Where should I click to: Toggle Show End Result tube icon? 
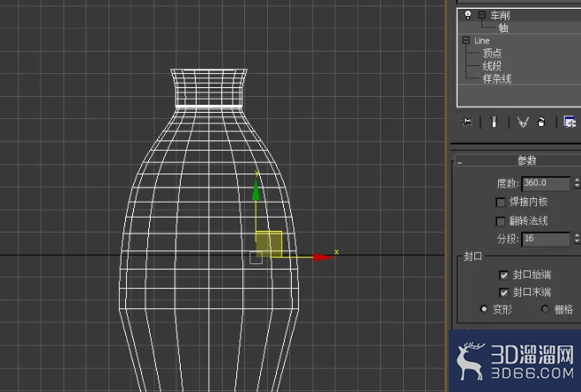click(x=494, y=122)
